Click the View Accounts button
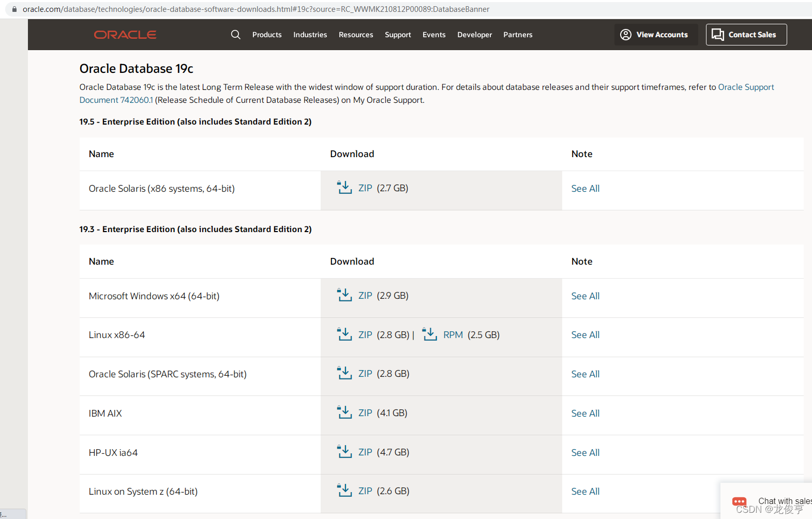This screenshot has width=812, height=519. 656,35
